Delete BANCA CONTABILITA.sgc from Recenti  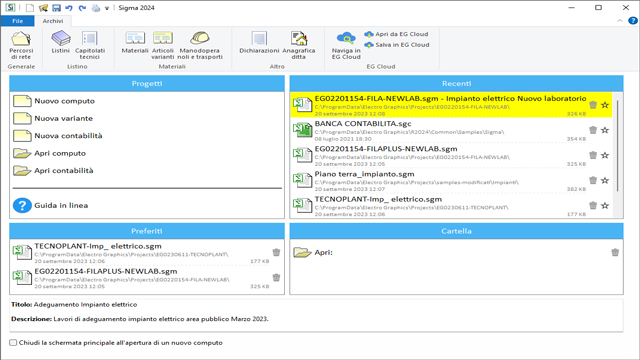pos(593,130)
